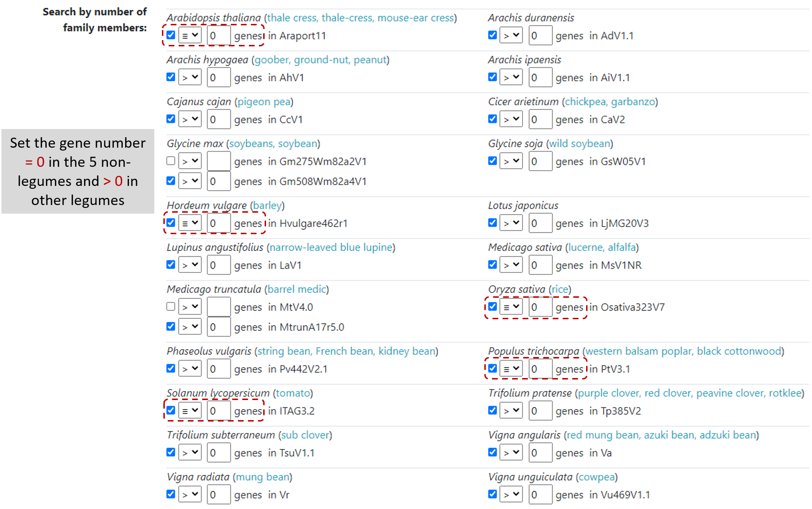This screenshot has width=812, height=509.
Task: Click the gene count field for Gm275Wm82a2V1
Action: tap(219, 162)
